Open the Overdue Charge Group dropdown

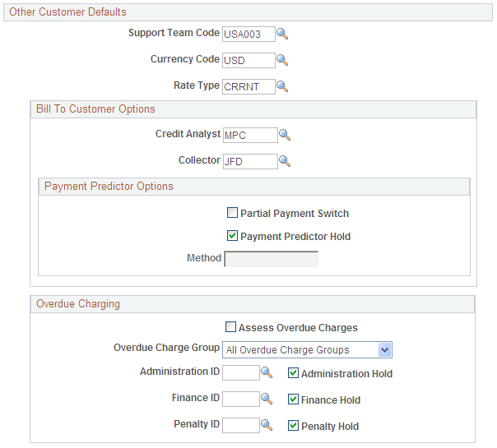click(307, 350)
